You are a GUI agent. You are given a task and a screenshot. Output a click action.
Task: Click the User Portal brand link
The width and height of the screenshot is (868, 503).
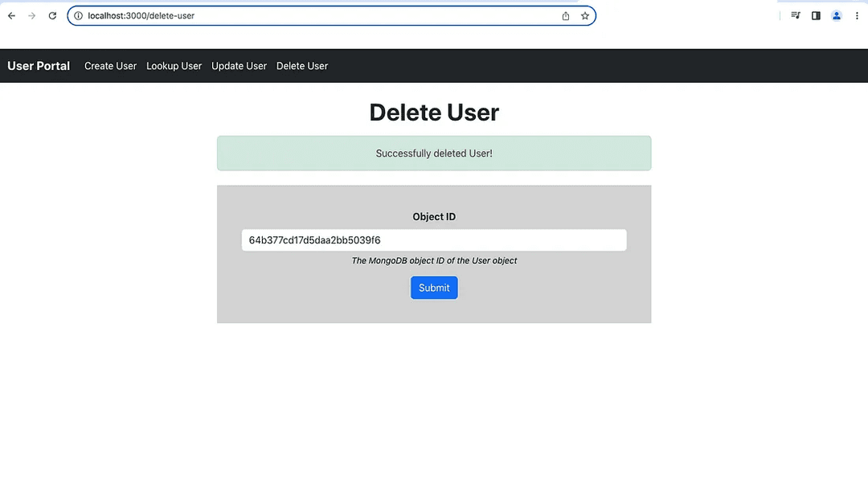point(39,66)
